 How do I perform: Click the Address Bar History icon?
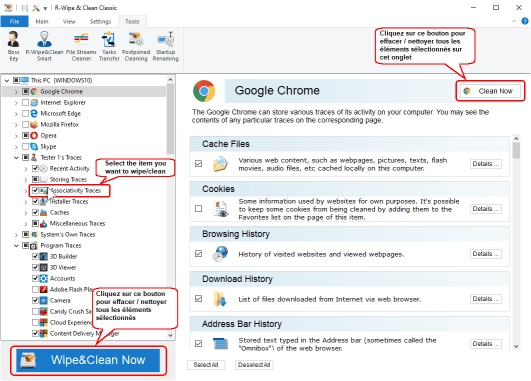coord(220,344)
